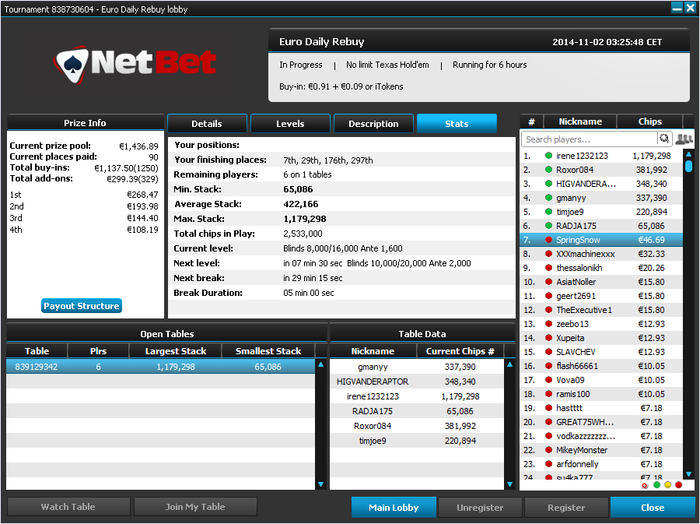Viewport: 700px width, 524px height.
Task: Select table 839129342 in Open Tables
Action: pyautogui.click(x=161, y=366)
